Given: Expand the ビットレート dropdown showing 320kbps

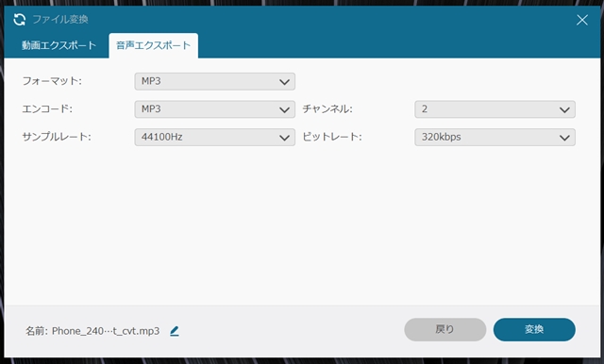Looking at the screenshot, I should coord(495,137).
